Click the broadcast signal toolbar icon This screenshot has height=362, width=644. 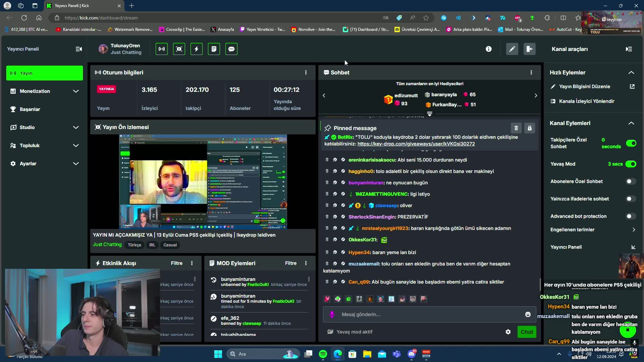pos(162,49)
